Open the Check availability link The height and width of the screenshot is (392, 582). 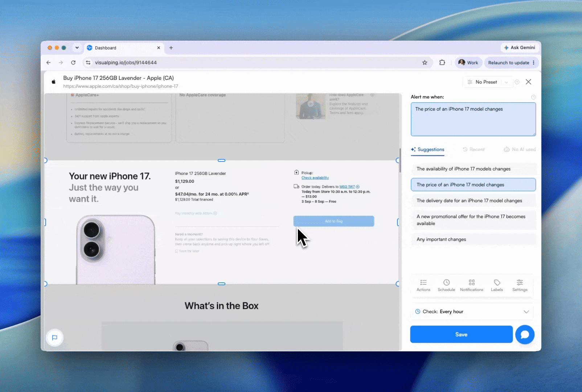315,178
